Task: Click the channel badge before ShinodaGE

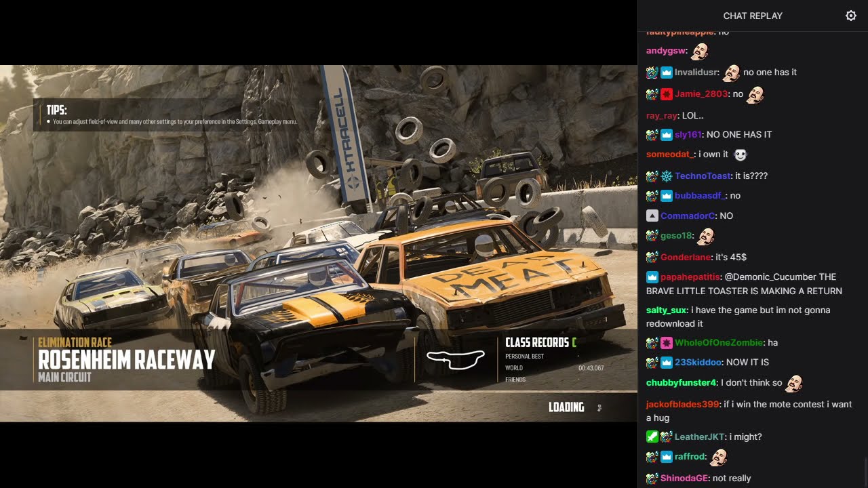Action: pyautogui.click(x=652, y=479)
